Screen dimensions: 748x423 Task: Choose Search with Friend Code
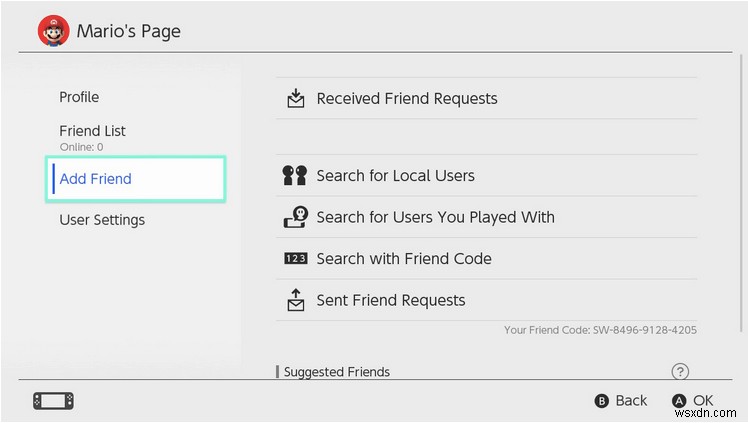[x=404, y=259]
